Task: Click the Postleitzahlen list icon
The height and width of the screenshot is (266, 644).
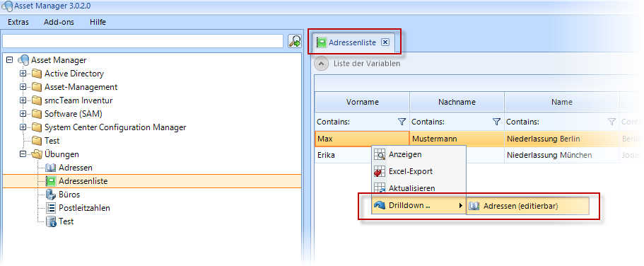Action: (50, 208)
